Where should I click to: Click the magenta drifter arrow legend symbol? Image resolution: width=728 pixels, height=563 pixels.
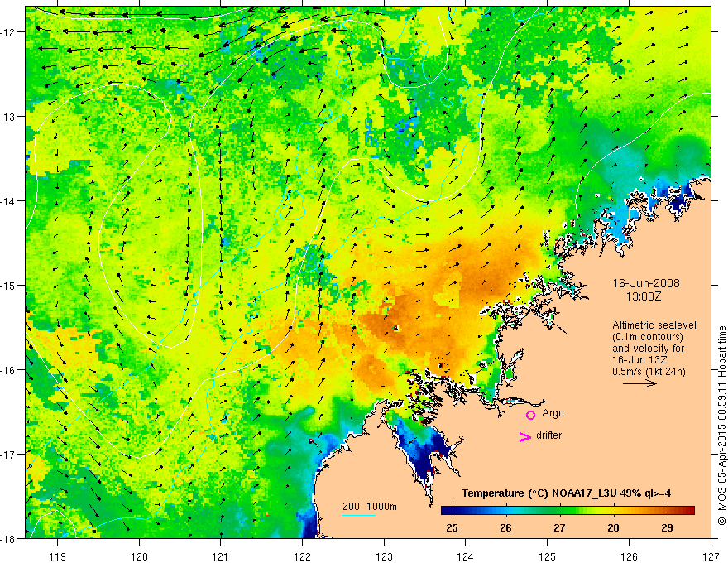point(525,436)
